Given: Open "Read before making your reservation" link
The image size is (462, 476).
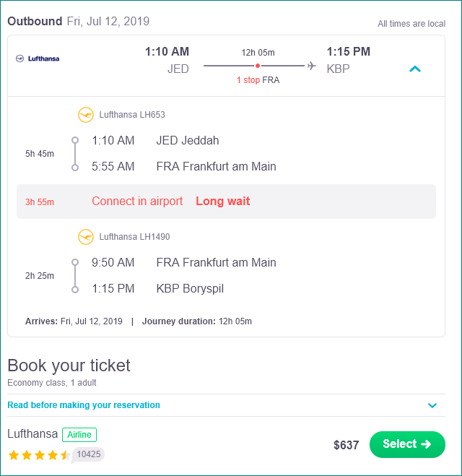Looking at the screenshot, I should click(84, 405).
